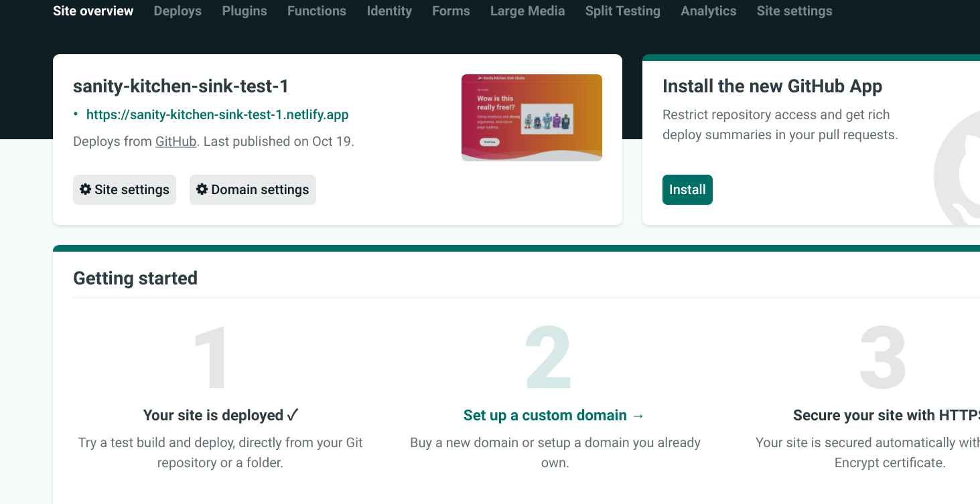The height and width of the screenshot is (504, 980).
Task: Switch to Split Testing tab
Action: 622,11
